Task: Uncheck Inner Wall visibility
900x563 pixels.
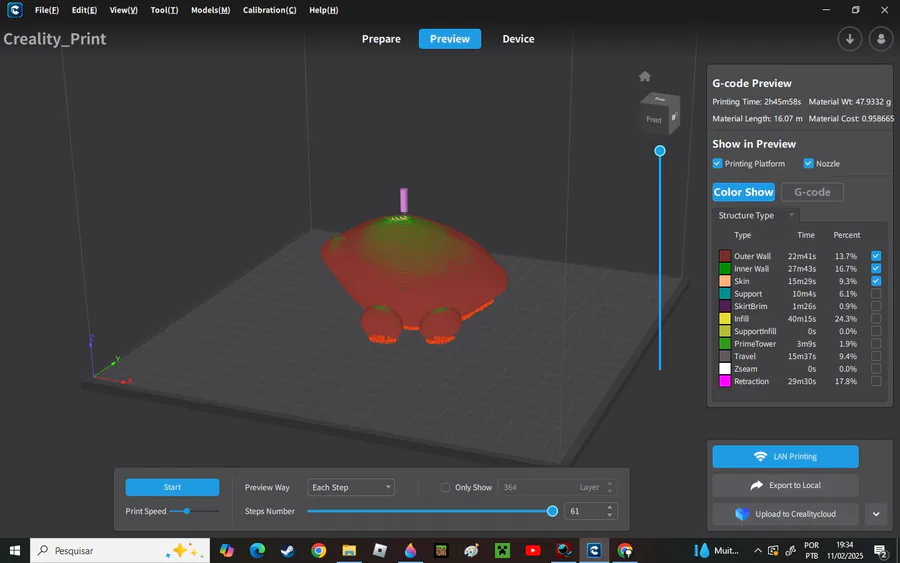Action: (876, 269)
